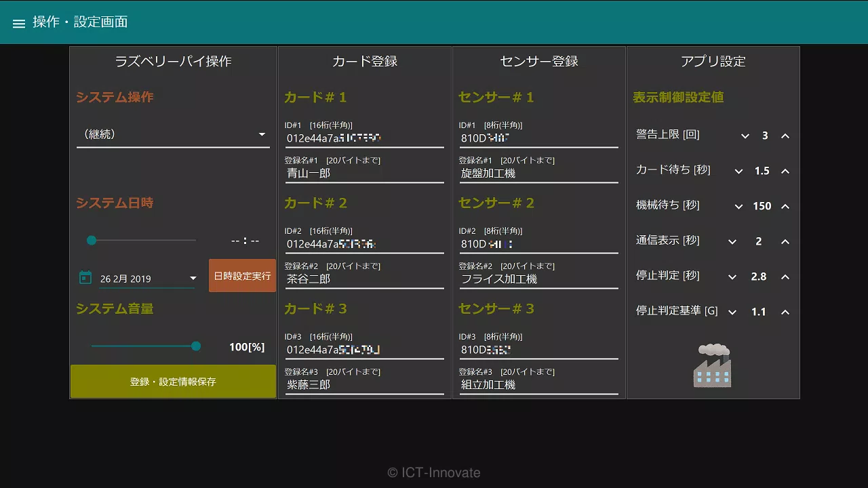Open the date picker showing 26 2月 2019

(x=147, y=279)
